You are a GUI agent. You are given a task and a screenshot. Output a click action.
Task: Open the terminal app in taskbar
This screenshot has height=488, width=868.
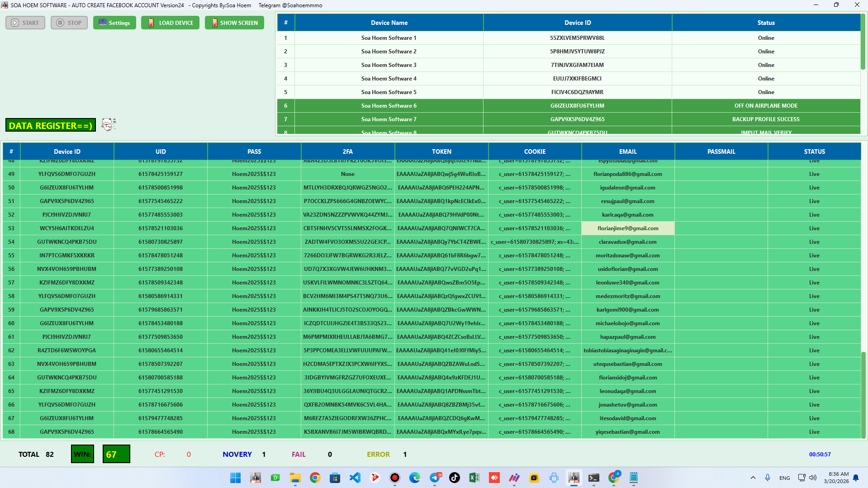(594, 478)
